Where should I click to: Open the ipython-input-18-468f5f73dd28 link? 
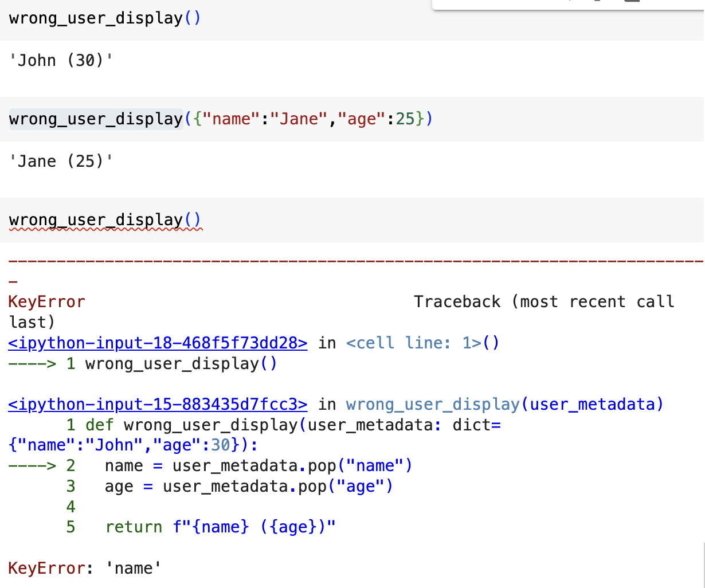click(158, 343)
